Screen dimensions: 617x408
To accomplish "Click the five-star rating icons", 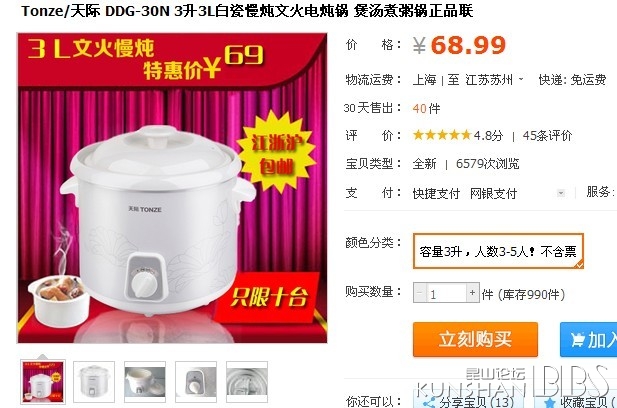I will pos(442,135).
